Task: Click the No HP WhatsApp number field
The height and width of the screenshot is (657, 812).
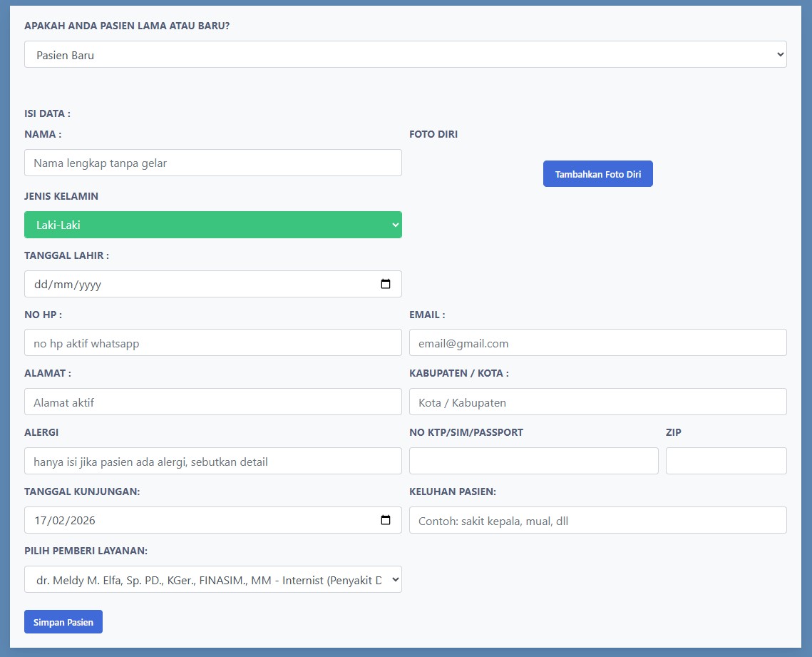Action: (x=212, y=343)
